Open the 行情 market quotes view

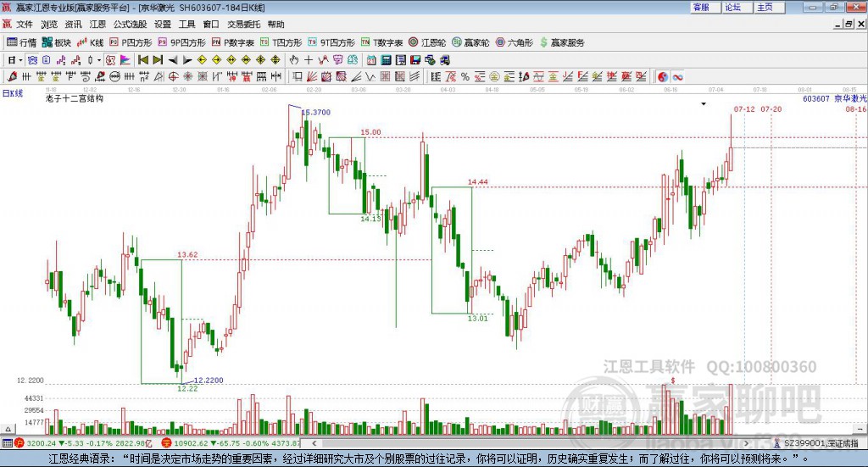coord(21,42)
